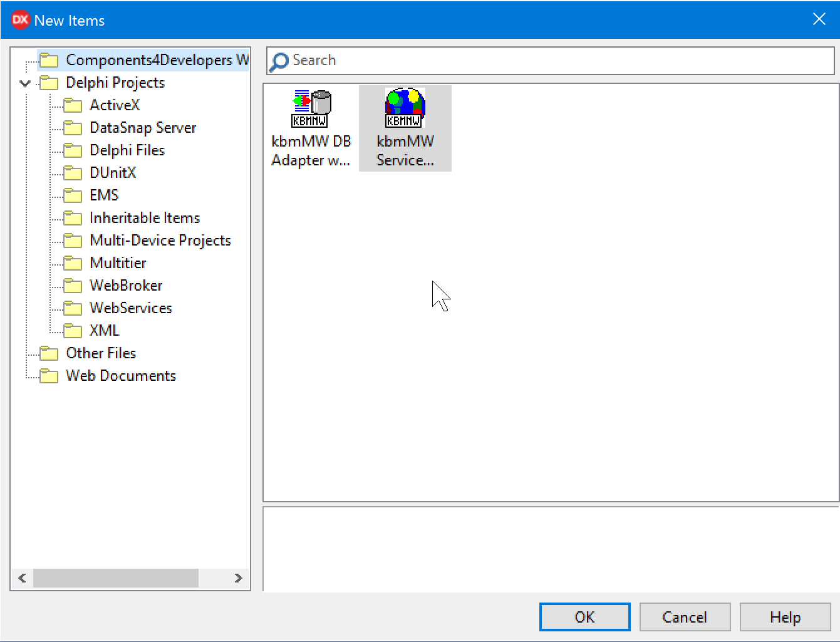Select the Components4Developers W tree item

point(157,60)
